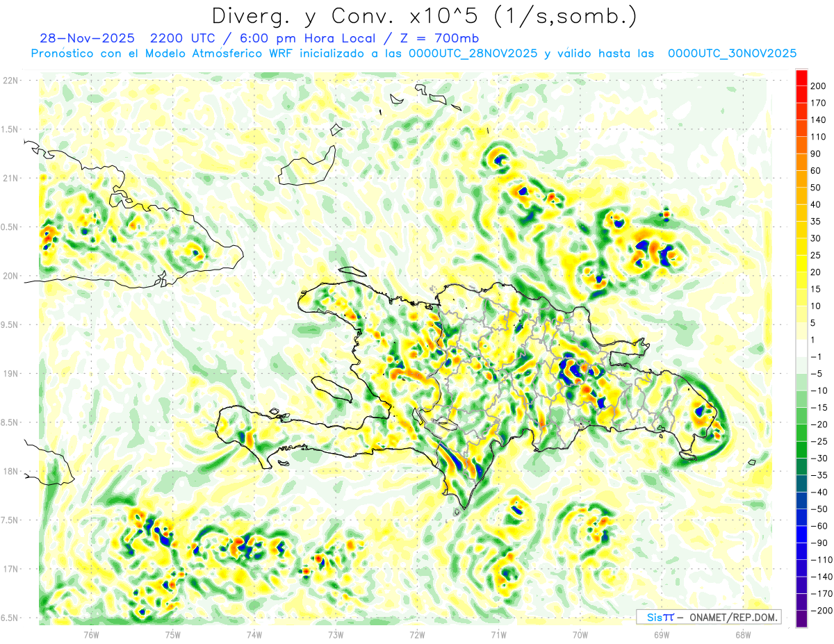Click the valid-until time "0000UTC_30NOV2025"
Screen dimensions: 834x644
coord(732,53)
